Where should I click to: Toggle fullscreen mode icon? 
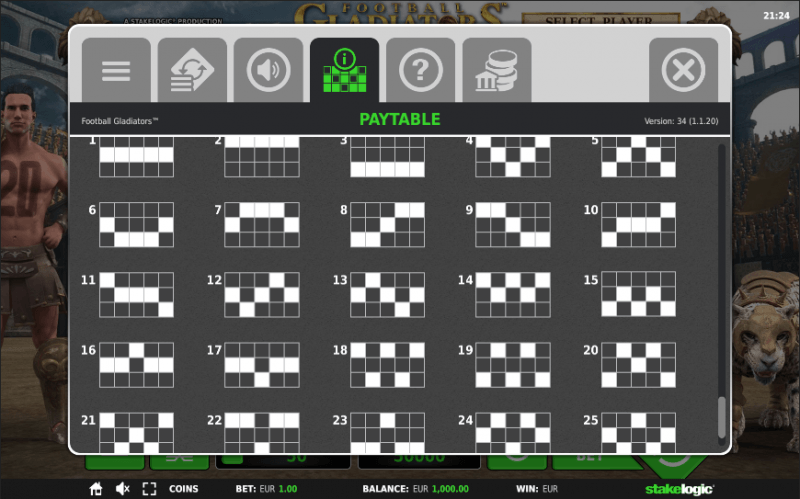pos(149,489)
